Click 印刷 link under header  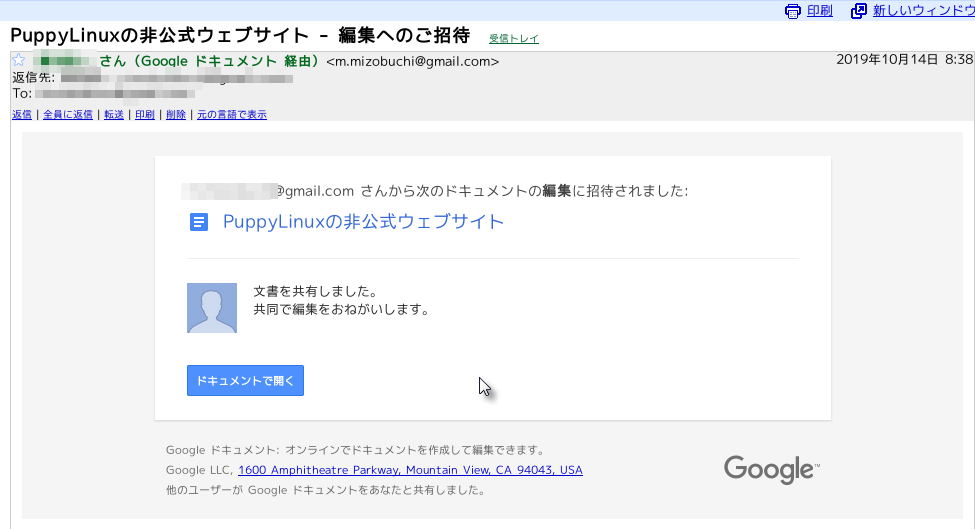[x=145, y=114]
